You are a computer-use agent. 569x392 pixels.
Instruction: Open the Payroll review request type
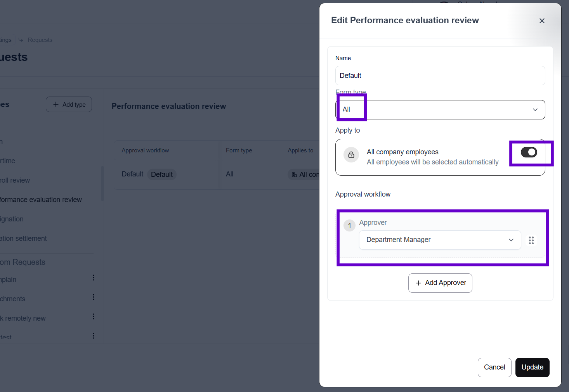point(15,180)
